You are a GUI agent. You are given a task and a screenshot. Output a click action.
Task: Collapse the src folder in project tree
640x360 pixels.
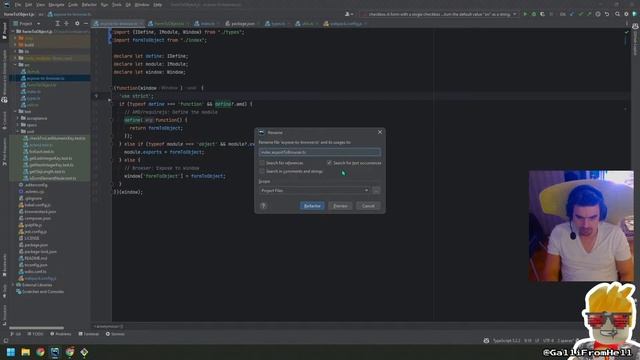click(16, 65)
